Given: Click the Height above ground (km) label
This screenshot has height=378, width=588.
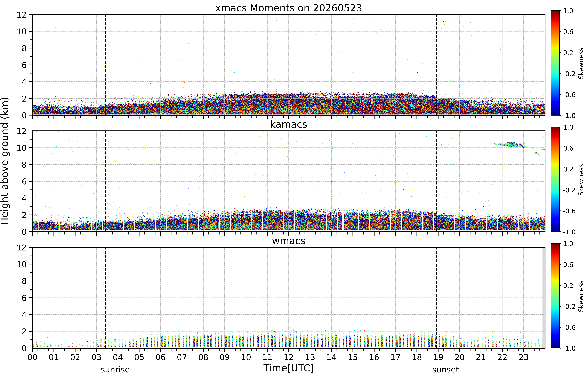Looking at the screenshot, I should tap(5, 161).
